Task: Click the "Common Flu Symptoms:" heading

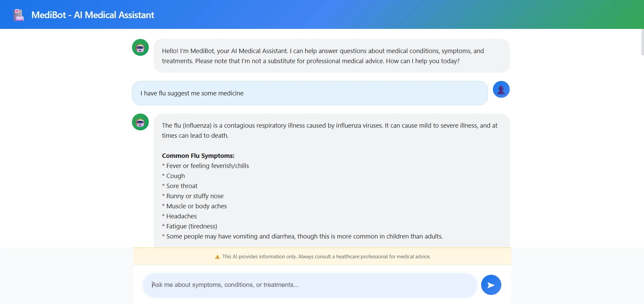Action: pos(198,156)
